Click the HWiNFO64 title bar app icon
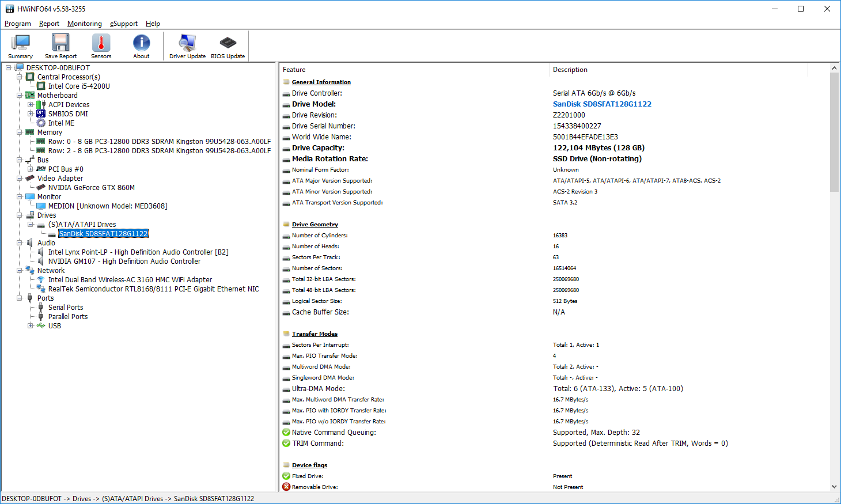The image size is (841, 504). coord(9,9)
